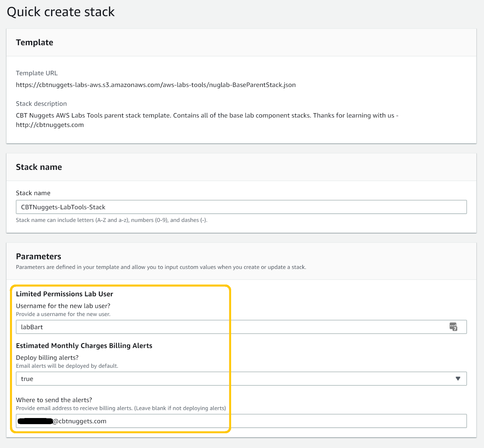
Task: Click the Parameters section heading
Action: coord(38,256)
